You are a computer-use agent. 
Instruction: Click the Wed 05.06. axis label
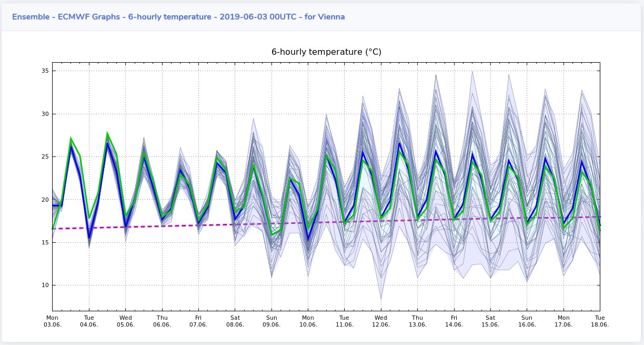[125, 321]
